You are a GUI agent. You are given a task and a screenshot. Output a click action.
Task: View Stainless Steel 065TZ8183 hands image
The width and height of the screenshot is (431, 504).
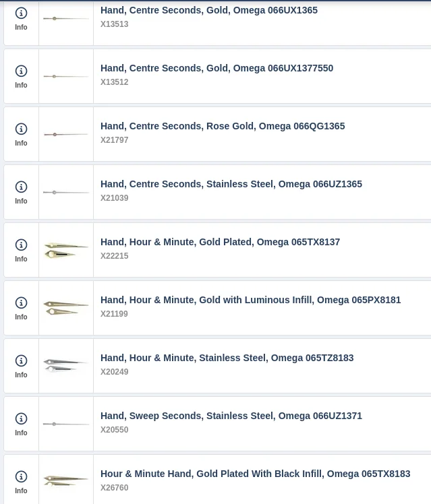tap(66, 366)
